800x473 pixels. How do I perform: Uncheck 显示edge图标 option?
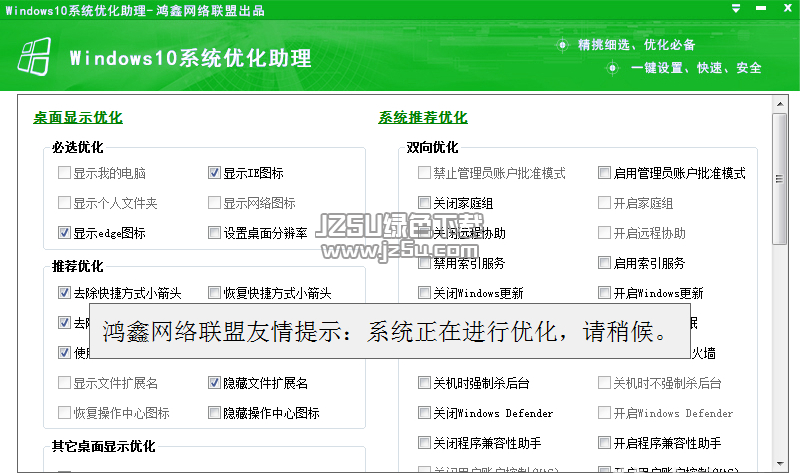64,233
